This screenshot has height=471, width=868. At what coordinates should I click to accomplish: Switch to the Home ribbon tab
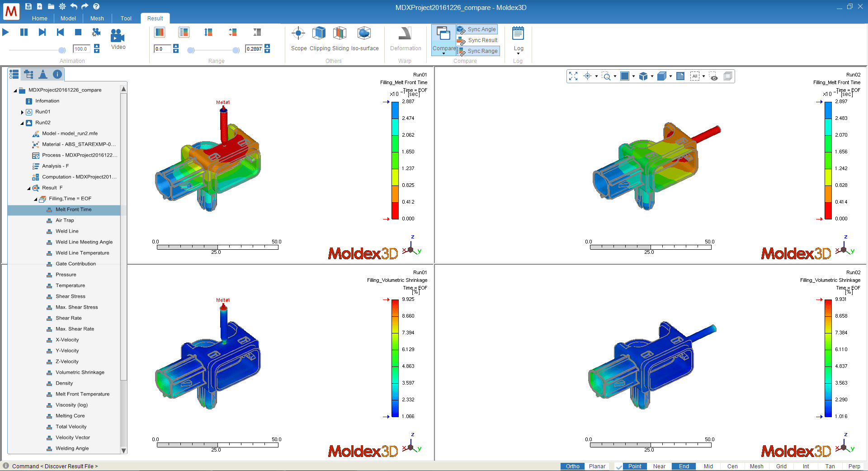point(40,19)
